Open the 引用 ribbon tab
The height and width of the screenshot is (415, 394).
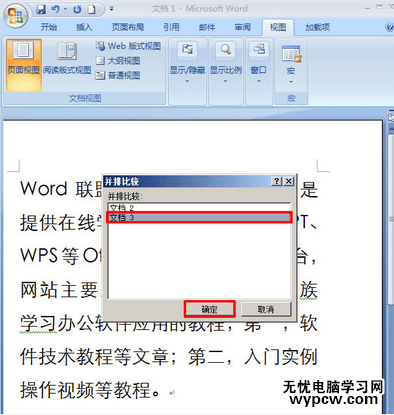click(171, 27)
